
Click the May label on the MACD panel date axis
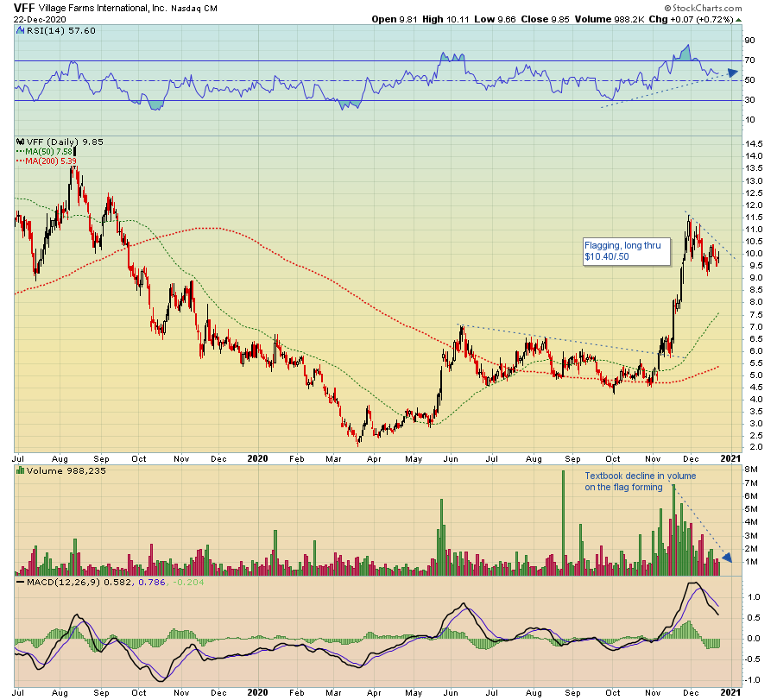pos(414,692)
